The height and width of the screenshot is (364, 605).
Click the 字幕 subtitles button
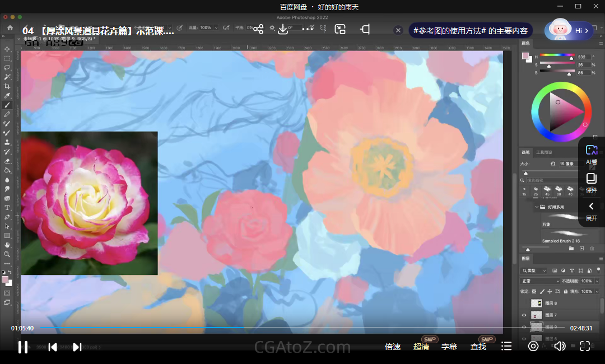pyautogui.click(x=449, y=347)
